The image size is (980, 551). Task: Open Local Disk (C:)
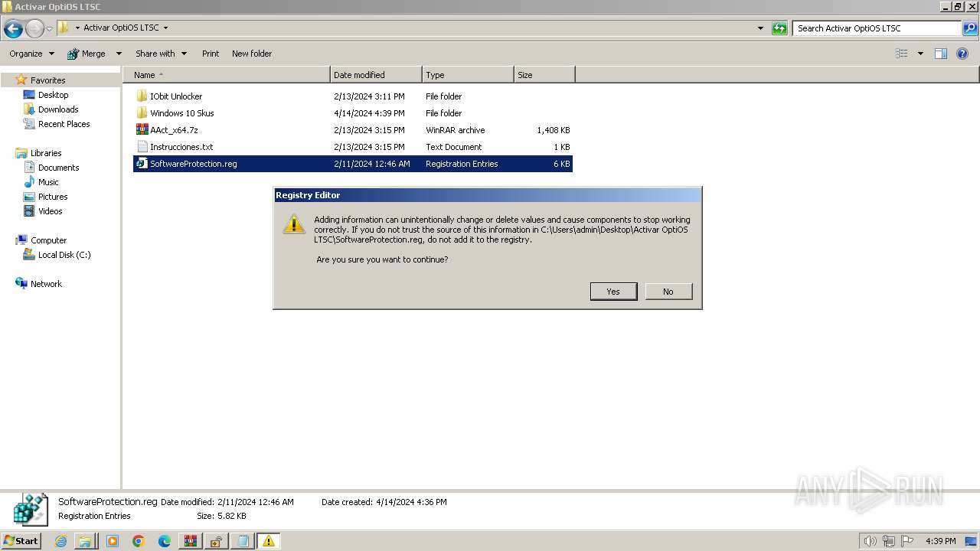[64, 255]
